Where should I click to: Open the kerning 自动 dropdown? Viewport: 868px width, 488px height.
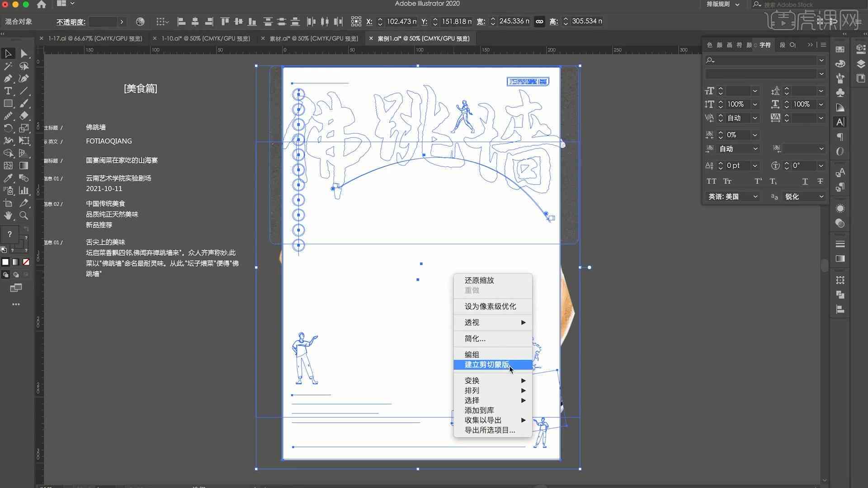point(755,118)
